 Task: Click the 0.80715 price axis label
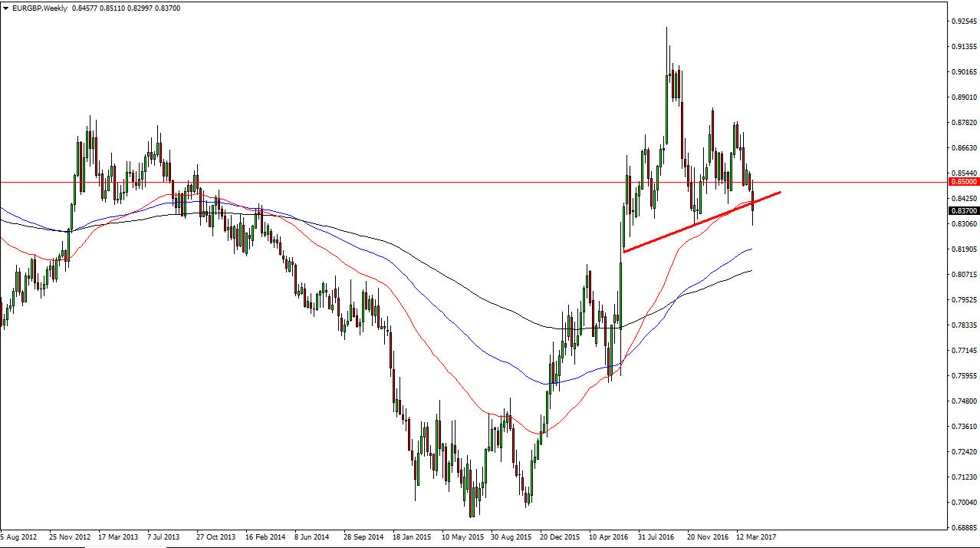963,274
